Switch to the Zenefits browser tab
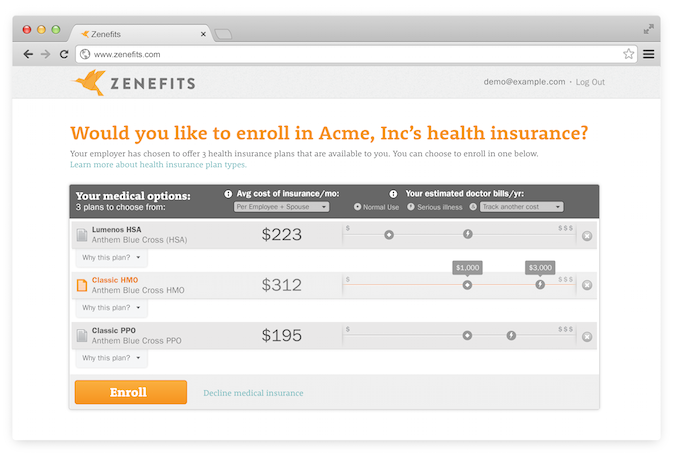Image resolution: width=675 pixels, height=453 pixels. pos(140,33)
